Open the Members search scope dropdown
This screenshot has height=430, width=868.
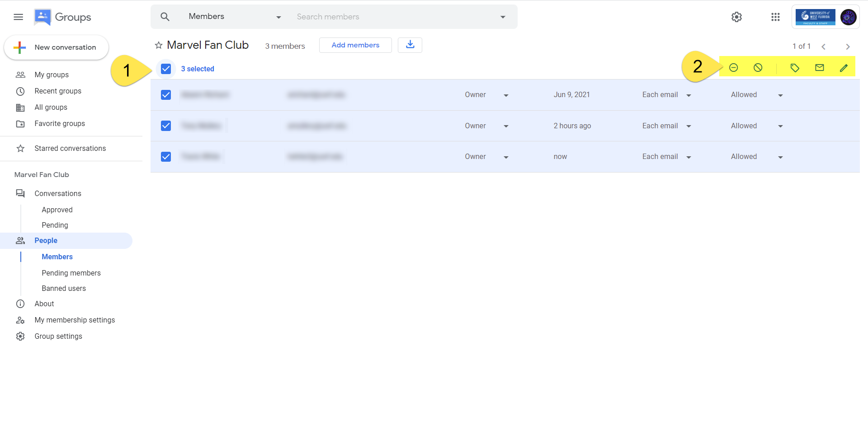[x=235, y=17]
